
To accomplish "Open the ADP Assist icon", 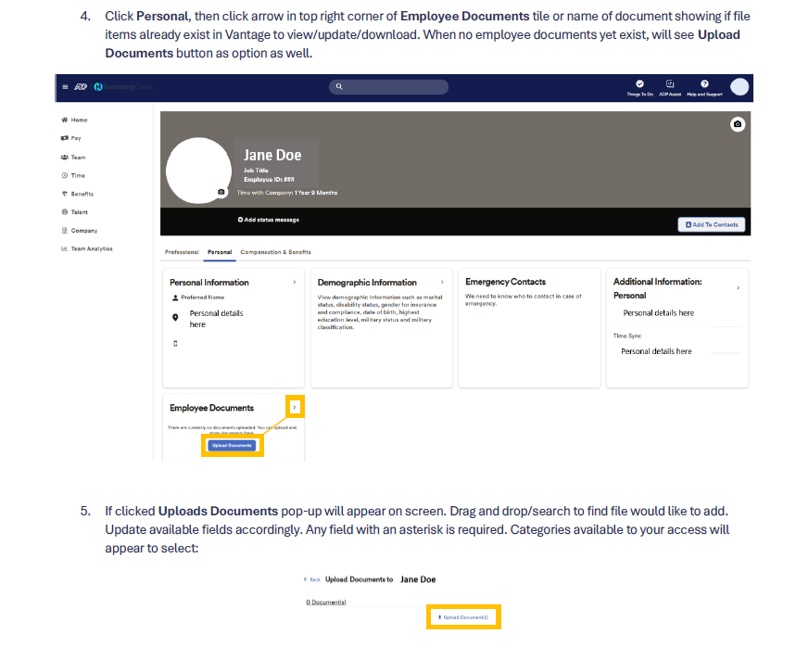I will click(x=670, y=84).
